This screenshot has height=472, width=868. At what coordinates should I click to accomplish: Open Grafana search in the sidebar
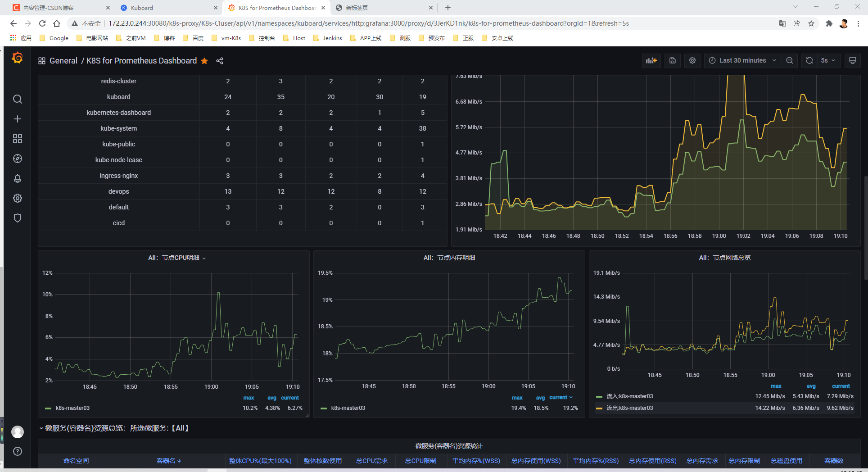coord(18,99)
